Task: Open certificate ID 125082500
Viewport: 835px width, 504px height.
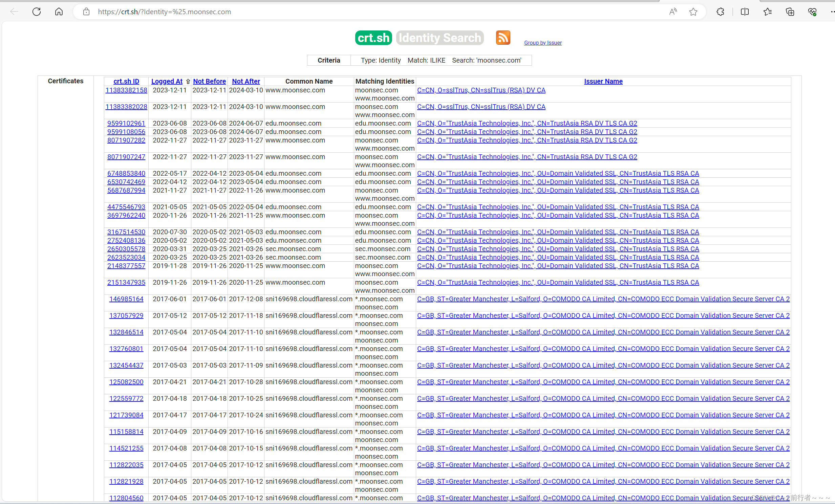Action: pos(126,382)
